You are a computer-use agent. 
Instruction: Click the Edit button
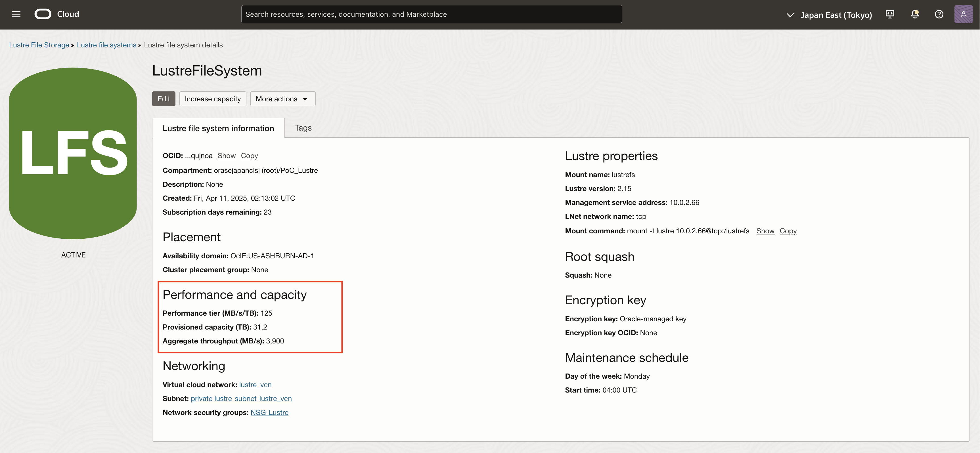tap(164, 99)
